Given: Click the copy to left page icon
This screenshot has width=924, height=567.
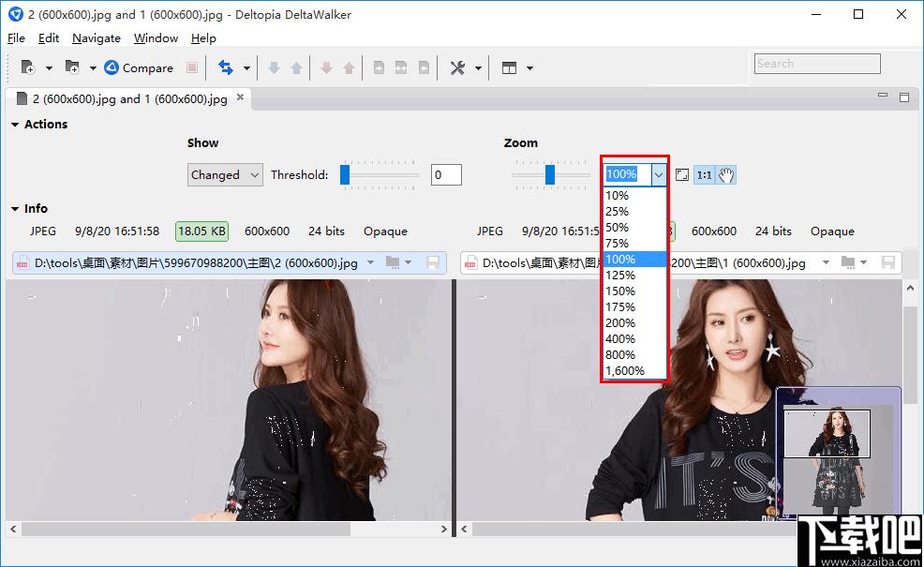Looking at the screenshot, I should [424, 67].
